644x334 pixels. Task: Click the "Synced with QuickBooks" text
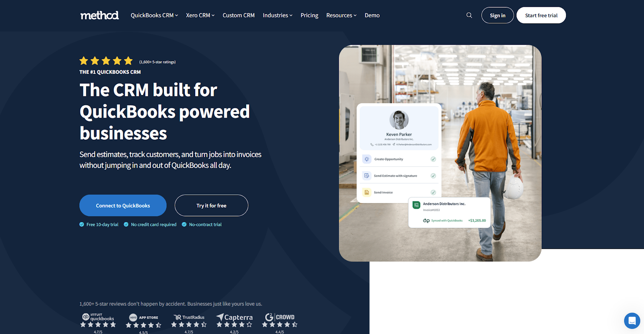click(x=447, y=220)
